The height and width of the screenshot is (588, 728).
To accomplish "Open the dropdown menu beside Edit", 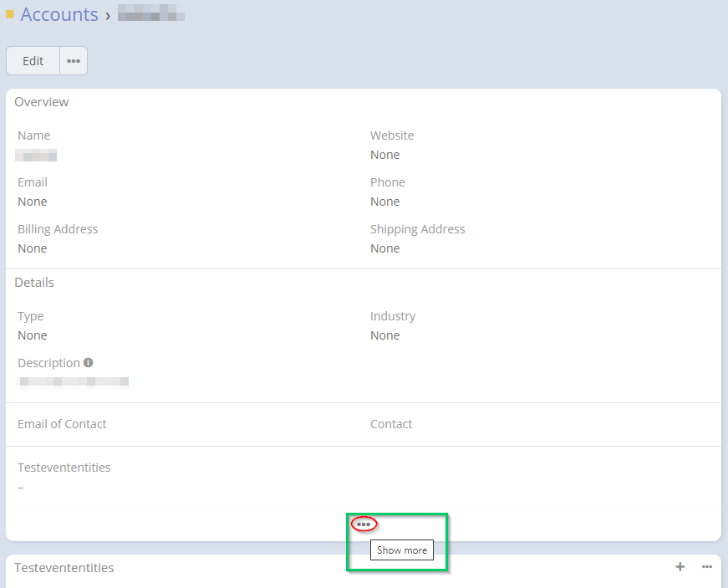I will [x=74, y=61].
